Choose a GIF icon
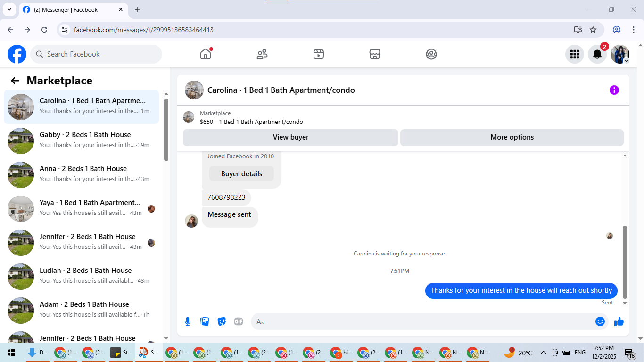Viewport: 644px width, 362px height. pyautogui.click(x=239, y=321)
